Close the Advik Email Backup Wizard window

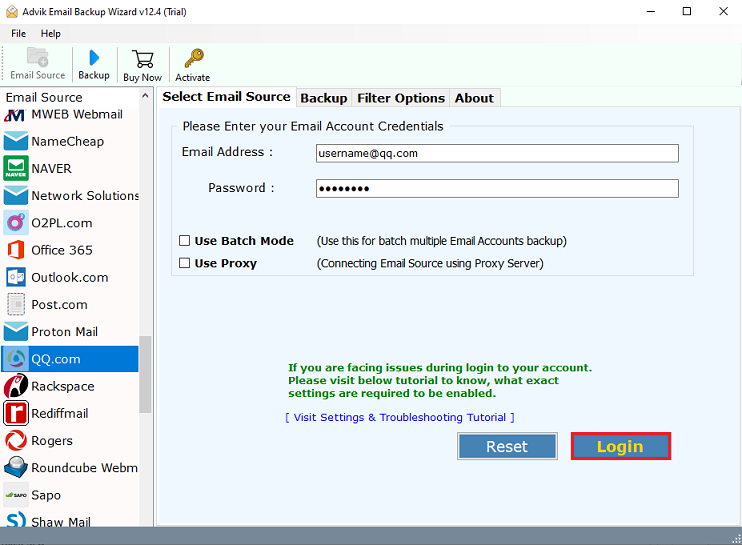point(723,11)
